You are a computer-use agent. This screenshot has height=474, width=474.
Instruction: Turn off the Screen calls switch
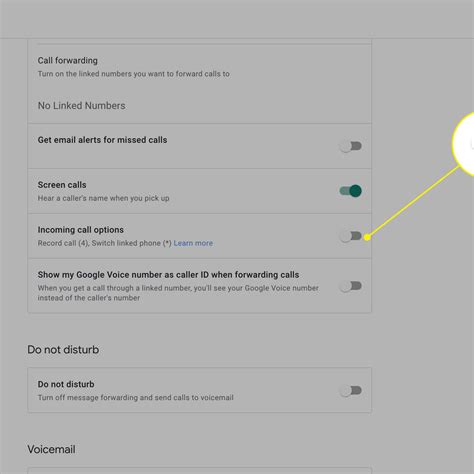point(350,191)
